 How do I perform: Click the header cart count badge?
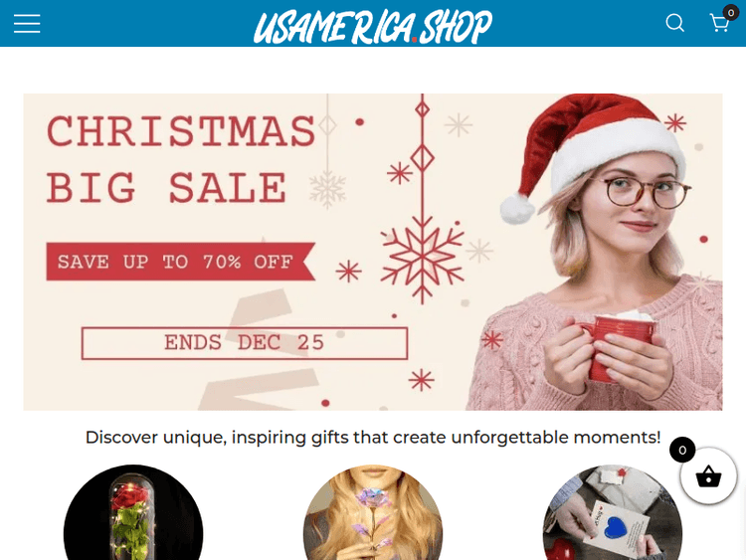pyautogui.click(x=731, y=12)
